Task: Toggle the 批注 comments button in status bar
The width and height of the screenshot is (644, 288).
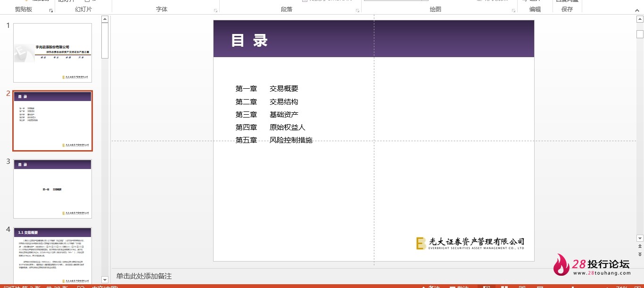Action: pyautogui.click(x=459, y=286)
